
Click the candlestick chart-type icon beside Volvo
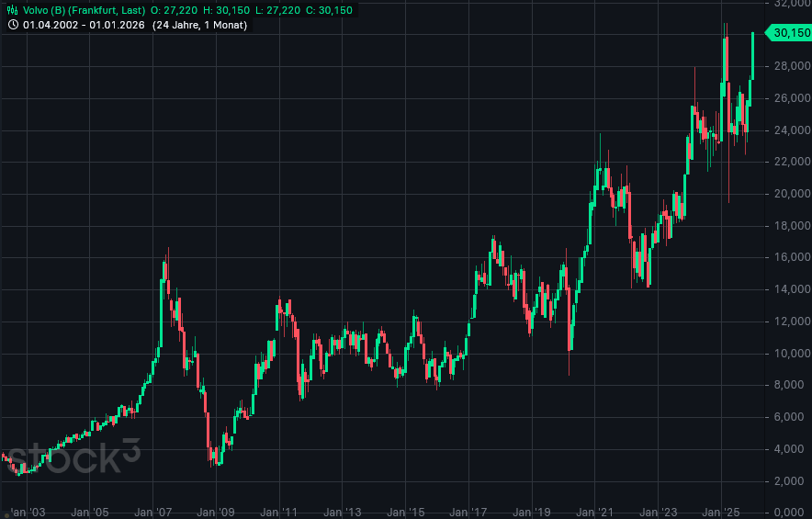point(13,9)
